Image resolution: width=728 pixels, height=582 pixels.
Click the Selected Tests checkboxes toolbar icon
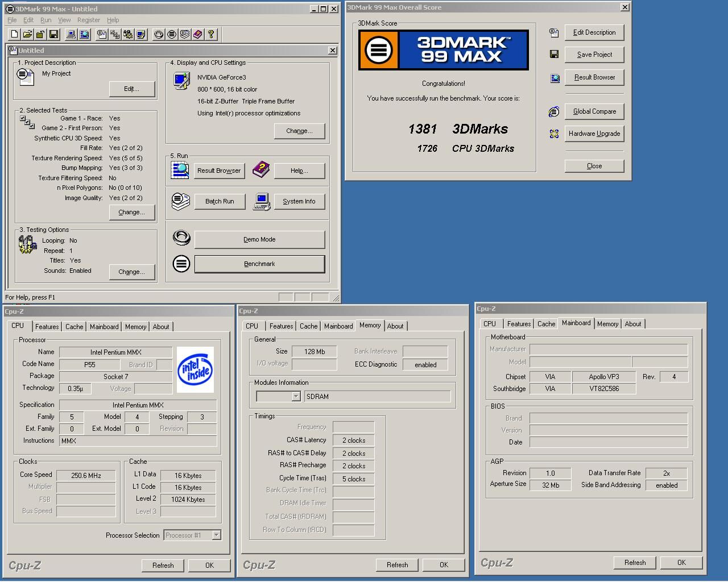point(115,34)
